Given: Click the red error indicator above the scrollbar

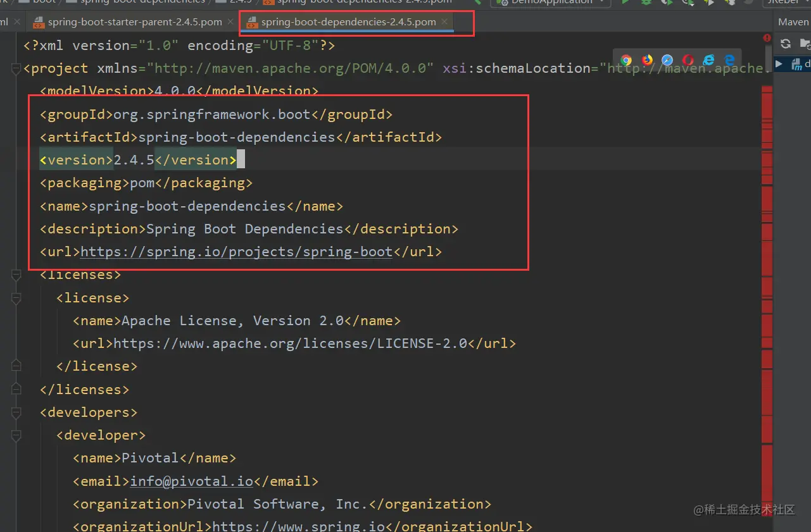Looking at the screenshot, I should 767,38.
